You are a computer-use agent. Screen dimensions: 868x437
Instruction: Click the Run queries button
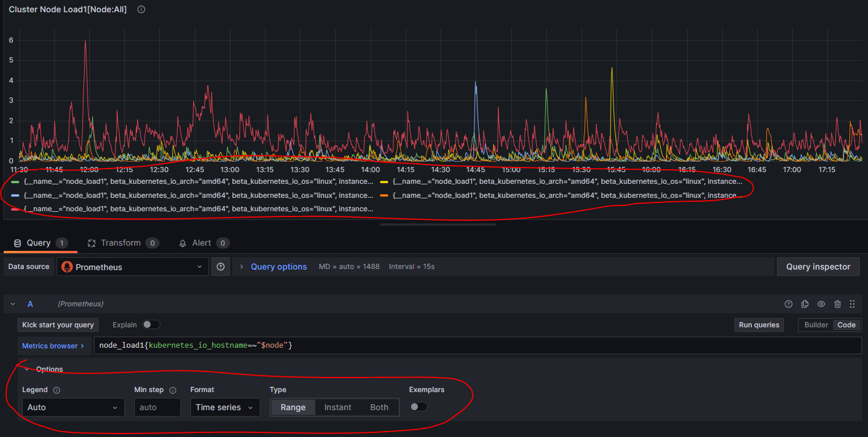[x=759, y=325]
